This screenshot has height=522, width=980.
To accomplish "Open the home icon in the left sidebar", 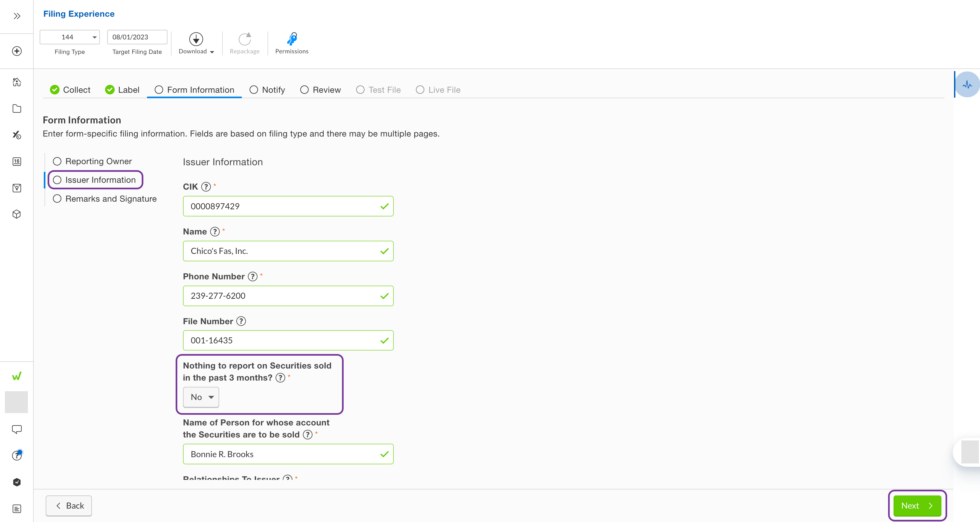I will [16, 82].
